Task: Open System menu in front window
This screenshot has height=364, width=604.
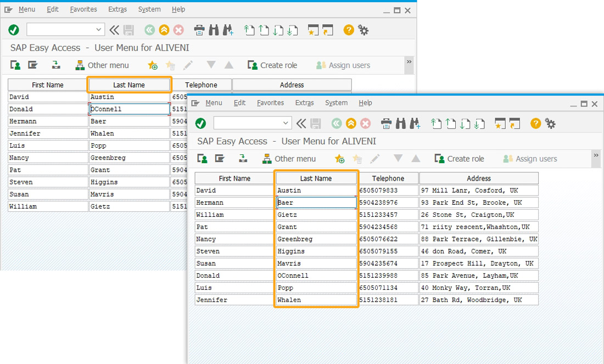Action: click(x=336, y=103)
